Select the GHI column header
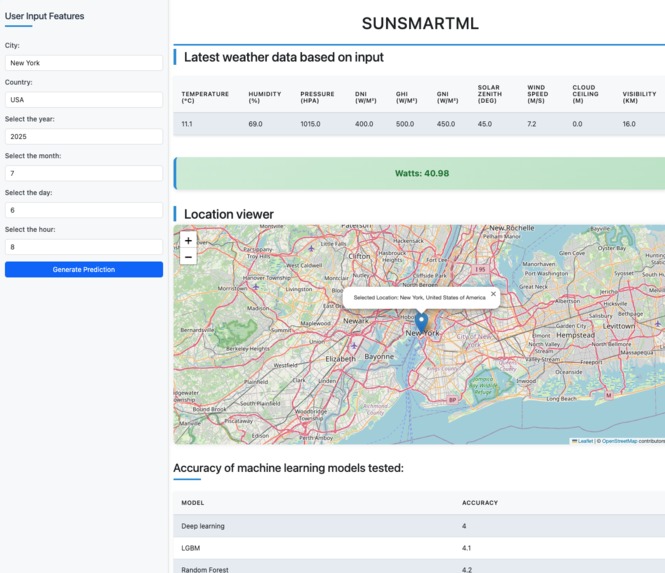The width and height of the screenshot is (665, 573). (x=406, y=97)
